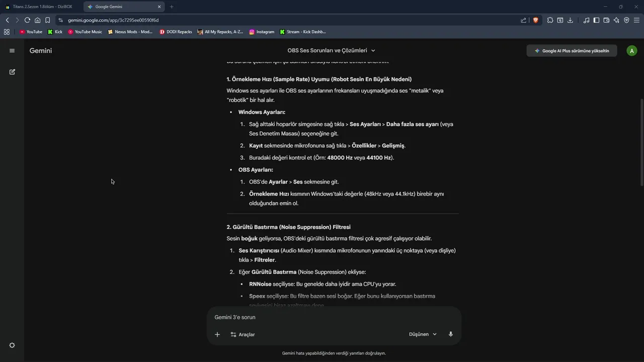
Task: Click heading '1. Örnekleme Hızı (Sample Rate) Uyumu'
Action: 319,79
